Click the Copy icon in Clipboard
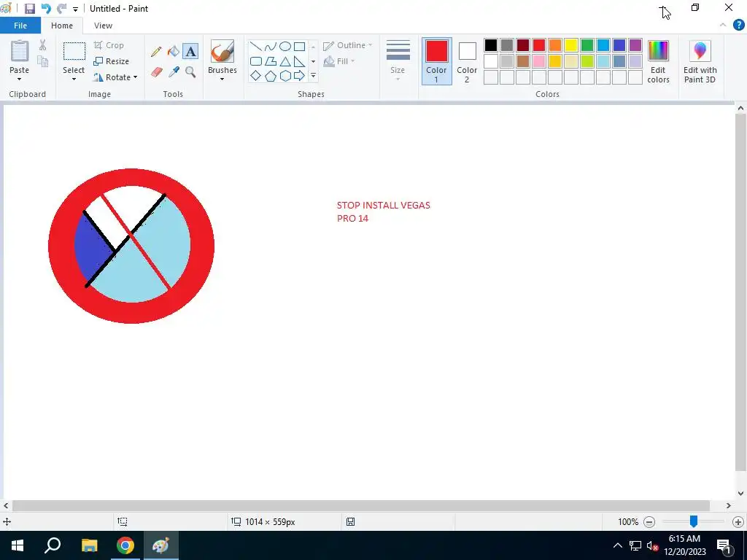This screenshot has width=747, height=560. pyautogui.click(x=43, y=61)
